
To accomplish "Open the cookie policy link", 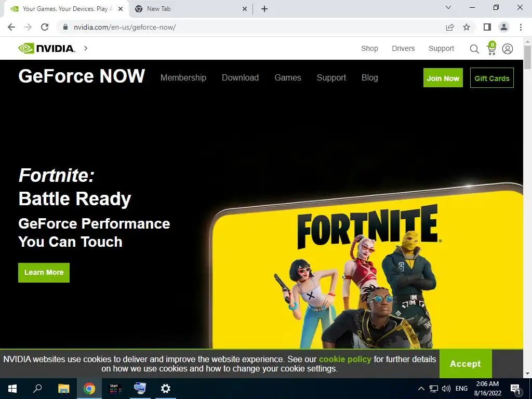I will [x=345, y=360].
